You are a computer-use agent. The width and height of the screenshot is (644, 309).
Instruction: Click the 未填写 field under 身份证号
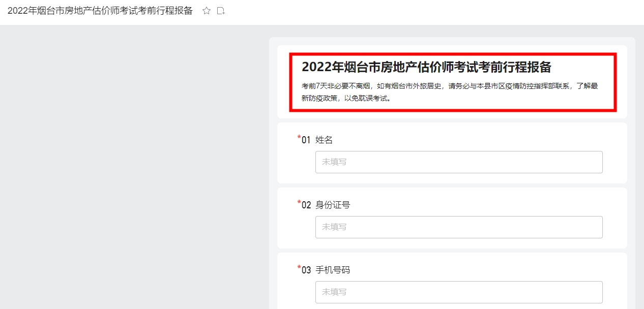pyautogui.click(x=334, y=227)
